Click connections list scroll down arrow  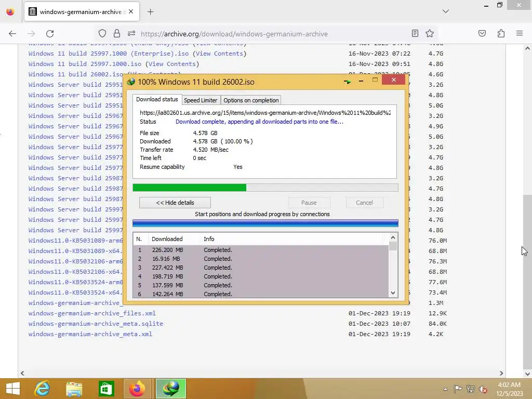(393, 293)
